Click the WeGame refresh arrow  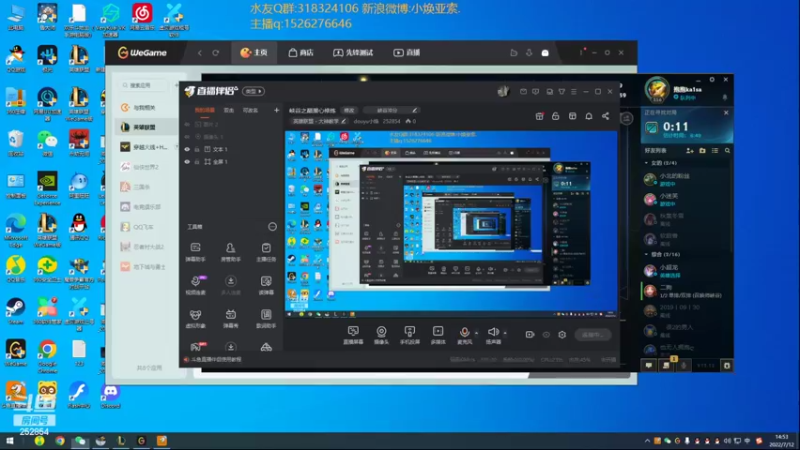tap(216, 53)
